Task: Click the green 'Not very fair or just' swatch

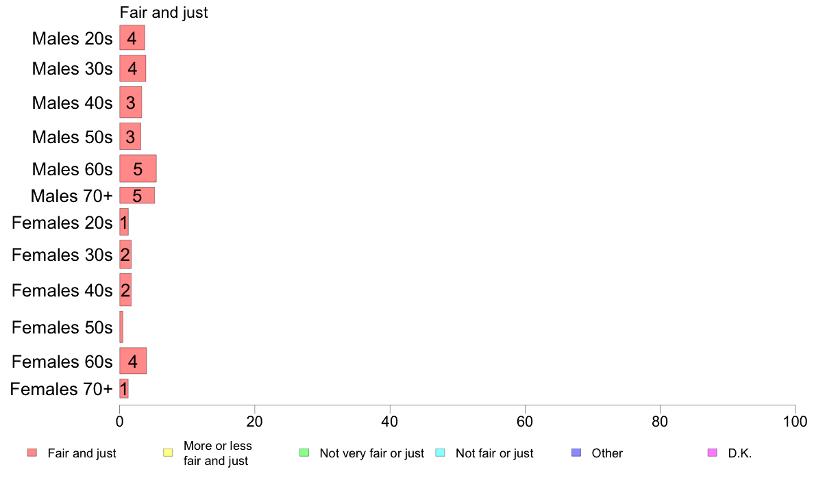Action: pos(304,453)
